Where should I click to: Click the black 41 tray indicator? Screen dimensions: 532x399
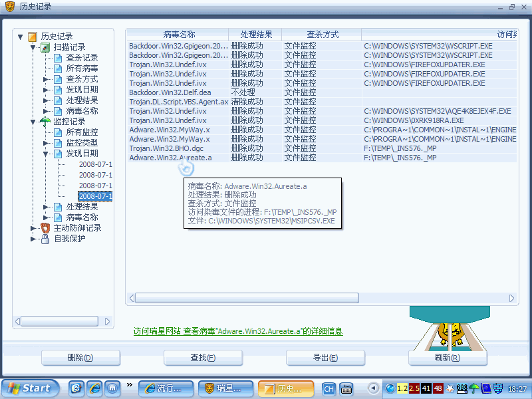tap(426, 388)
